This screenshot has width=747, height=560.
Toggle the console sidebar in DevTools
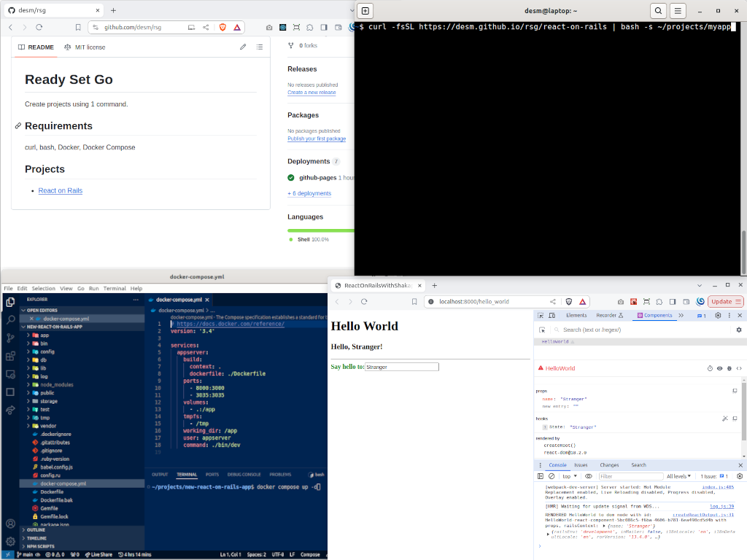point(541,476)
